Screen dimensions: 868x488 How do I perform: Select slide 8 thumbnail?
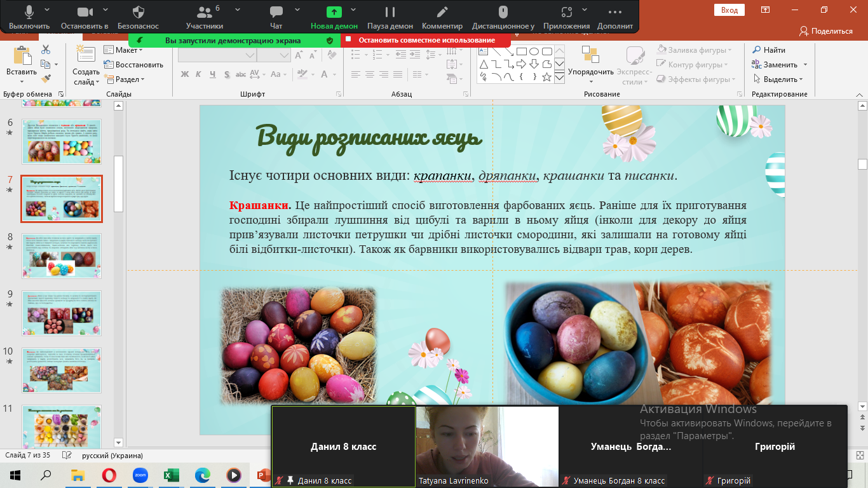(x=62, y=255)
